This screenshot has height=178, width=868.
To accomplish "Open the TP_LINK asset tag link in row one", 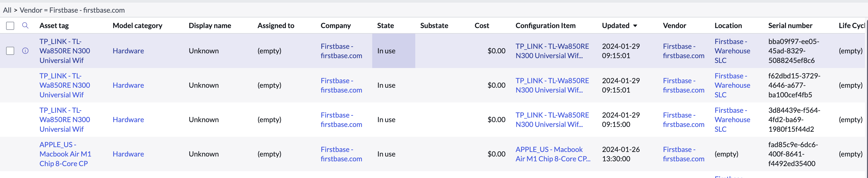I will (64, 51).
